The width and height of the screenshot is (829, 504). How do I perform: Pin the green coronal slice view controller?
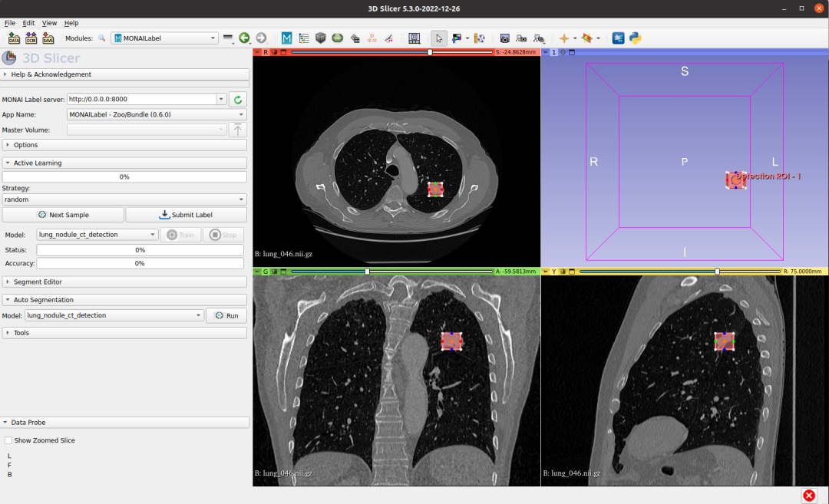(x=257, y=272)
